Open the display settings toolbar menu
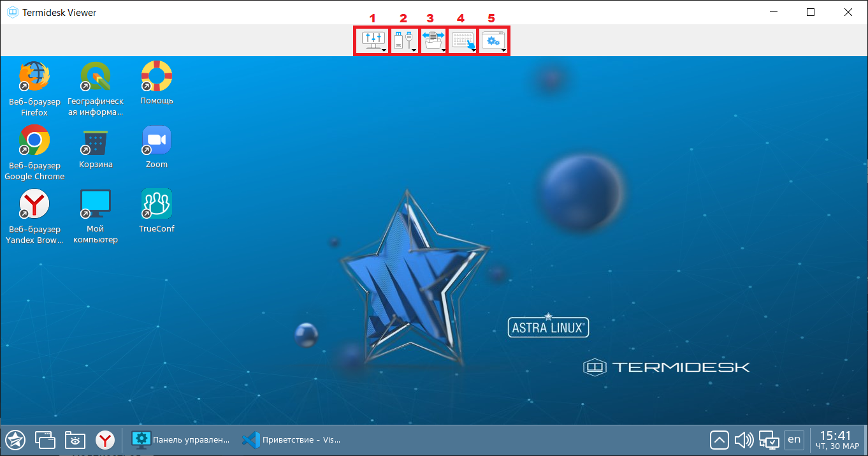This screenshot has width=868, height=456. [373, 41]
